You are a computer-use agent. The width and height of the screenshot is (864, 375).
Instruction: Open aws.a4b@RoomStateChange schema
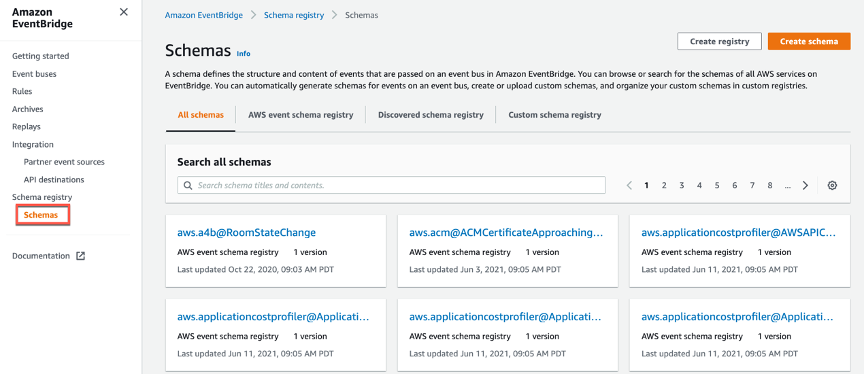click(x=246, y=232)
